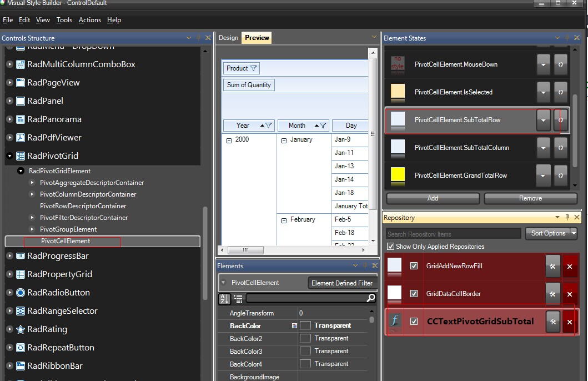Click the Month column filter icon
588x381 pixels.
(323, 126)
